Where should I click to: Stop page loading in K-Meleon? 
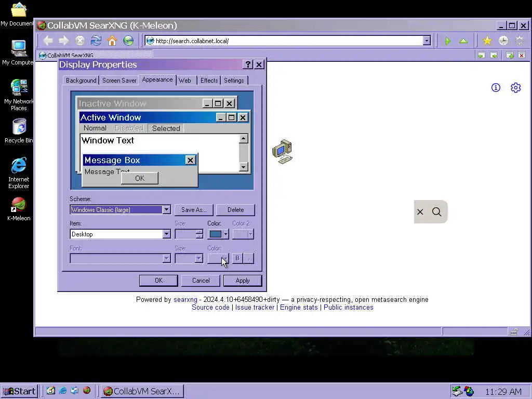coord(80,41)
